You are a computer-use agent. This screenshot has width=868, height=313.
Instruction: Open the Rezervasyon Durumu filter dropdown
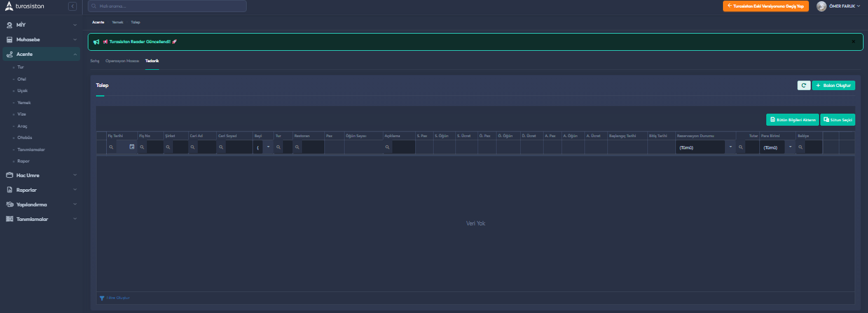731,147
